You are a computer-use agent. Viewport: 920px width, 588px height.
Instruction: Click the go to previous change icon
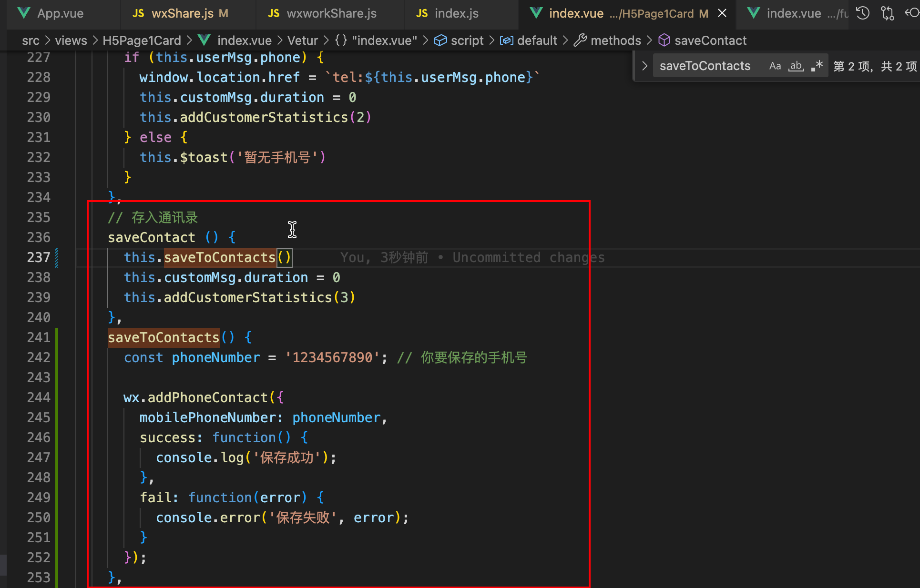912,13
